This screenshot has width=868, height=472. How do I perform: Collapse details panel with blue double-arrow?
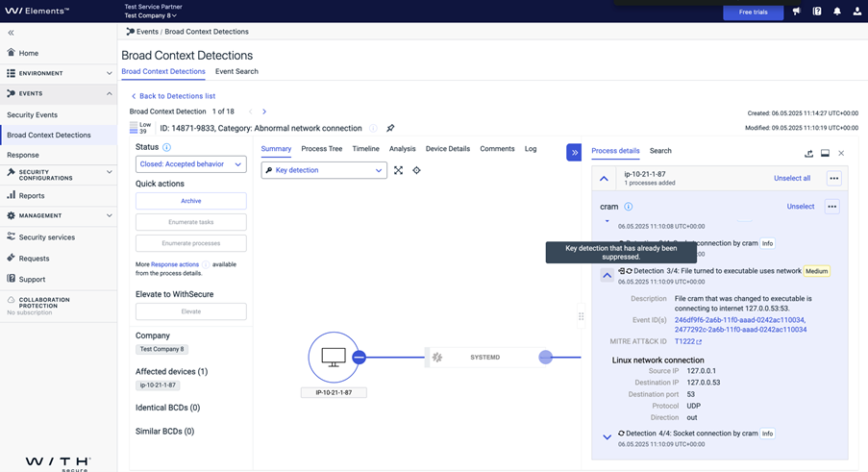tap(574, 152)
